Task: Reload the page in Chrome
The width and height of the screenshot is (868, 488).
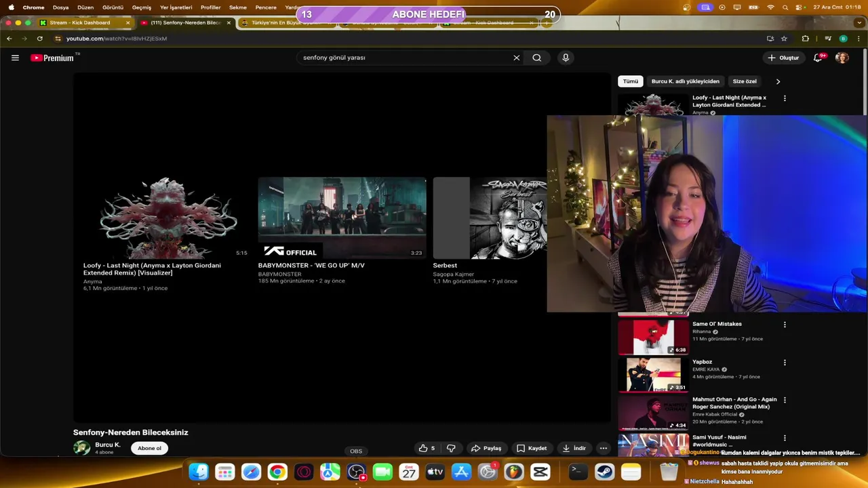Action: coord(40,39)
